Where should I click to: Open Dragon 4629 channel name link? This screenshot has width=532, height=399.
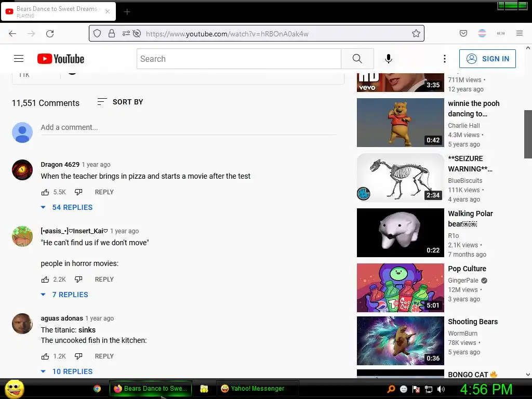point(60,165)
